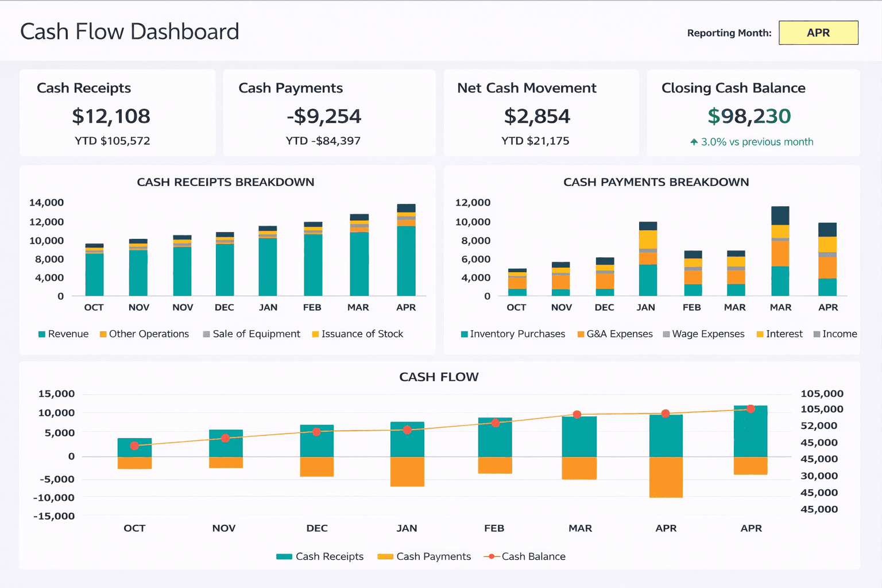Click the Other Operations legend marker
The height and width of the screenshot is (588, 882).
click(x=102, y=334)
